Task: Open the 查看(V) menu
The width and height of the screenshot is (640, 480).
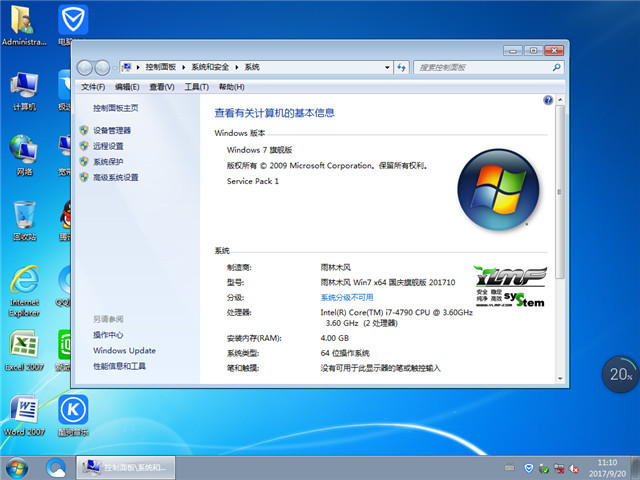Action: [162, 87]
